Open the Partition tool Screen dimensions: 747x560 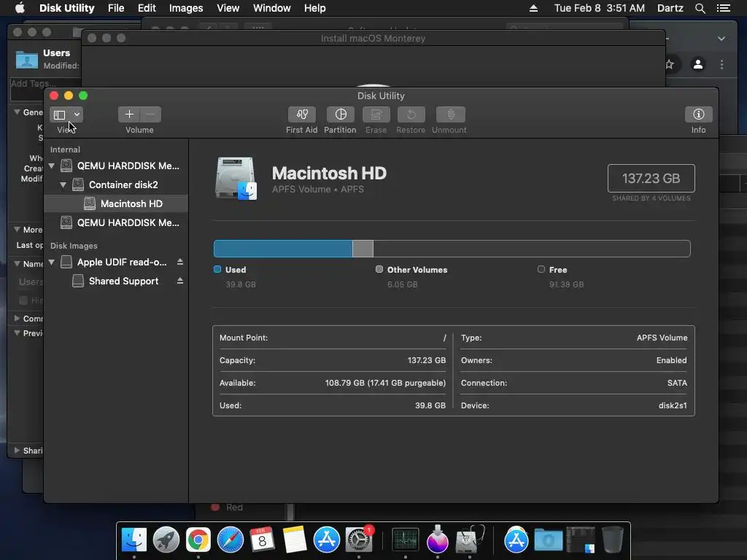(x=340, y=114)
